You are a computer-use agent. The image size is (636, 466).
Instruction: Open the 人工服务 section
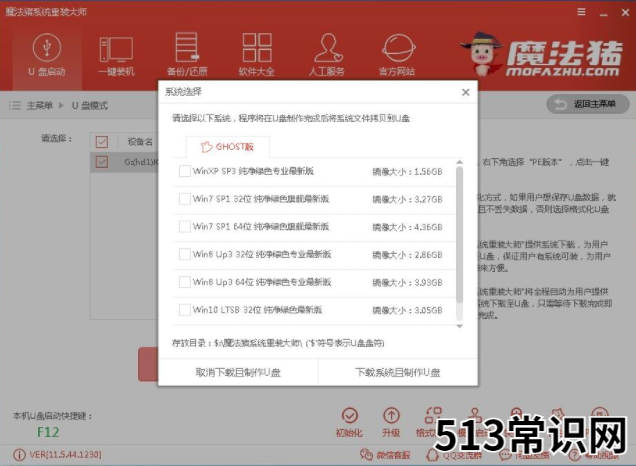click(x=327, y=56)
